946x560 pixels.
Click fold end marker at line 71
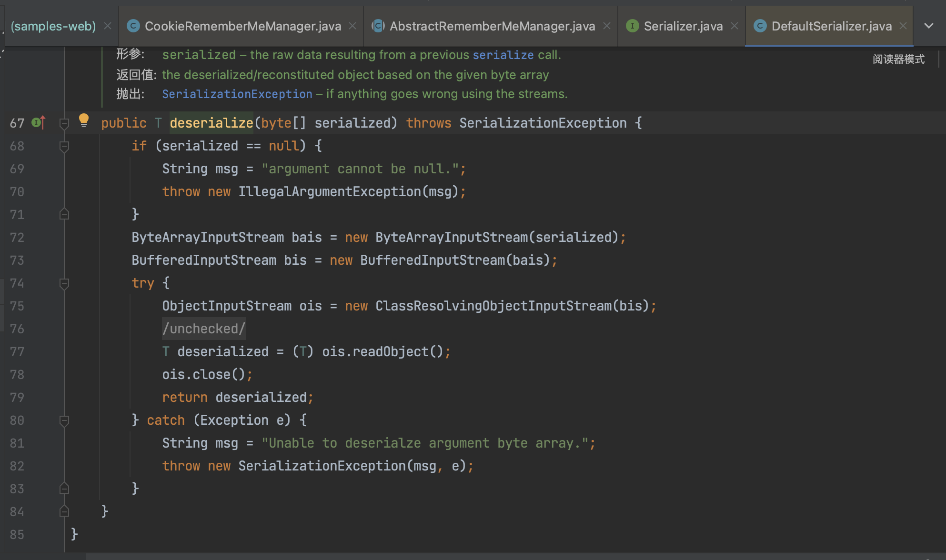[64, 214]
